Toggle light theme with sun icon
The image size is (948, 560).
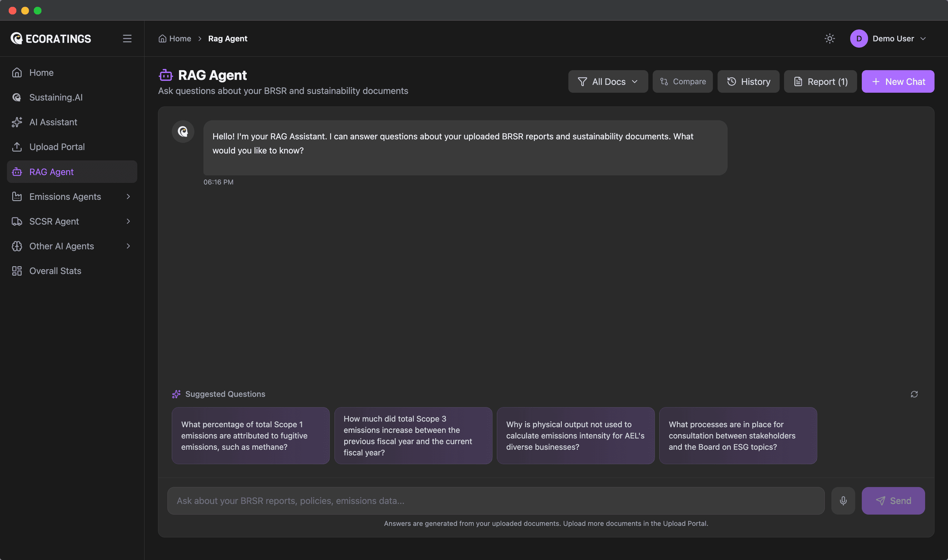pyautogui.click(x=829, y=39)
